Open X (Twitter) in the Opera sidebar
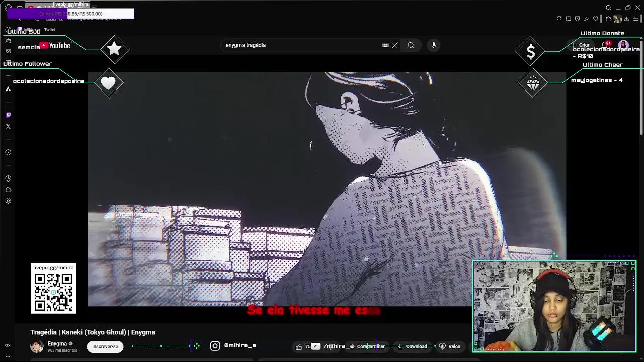Image resolution: width=644 pixels, height=362 pixels. pos(8,126)
